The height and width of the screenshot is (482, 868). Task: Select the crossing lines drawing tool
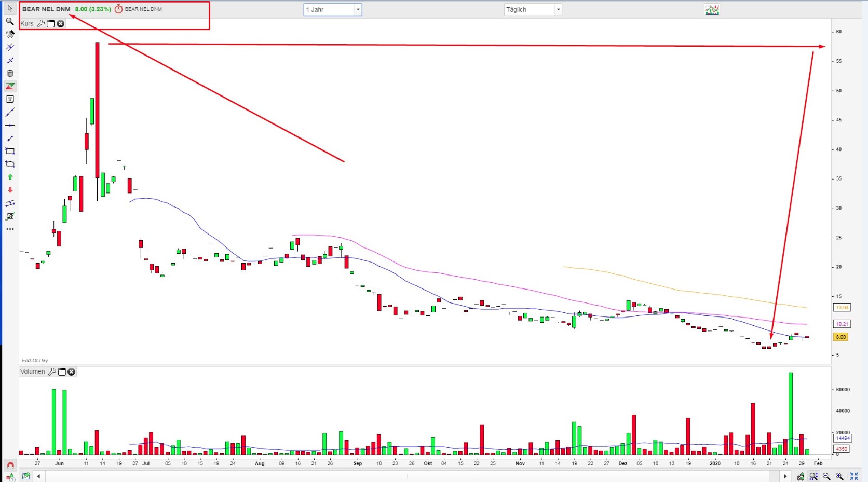[x=10, y=47]
